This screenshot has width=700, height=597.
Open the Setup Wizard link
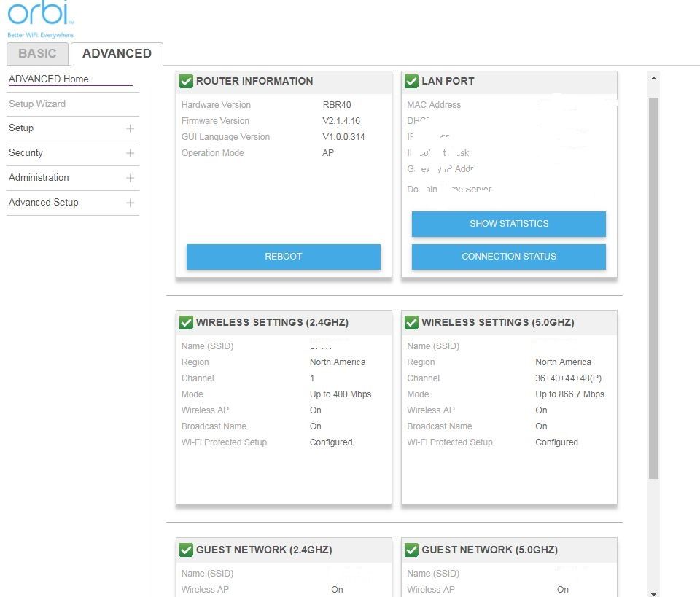pyautogui.click(x=37, y=104)
